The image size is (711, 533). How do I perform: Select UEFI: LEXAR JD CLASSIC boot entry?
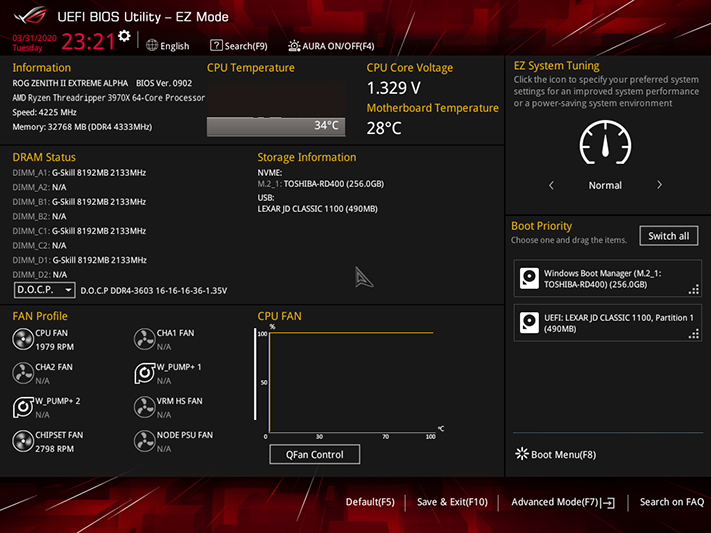pyautogui.click(x=608, y=323)
